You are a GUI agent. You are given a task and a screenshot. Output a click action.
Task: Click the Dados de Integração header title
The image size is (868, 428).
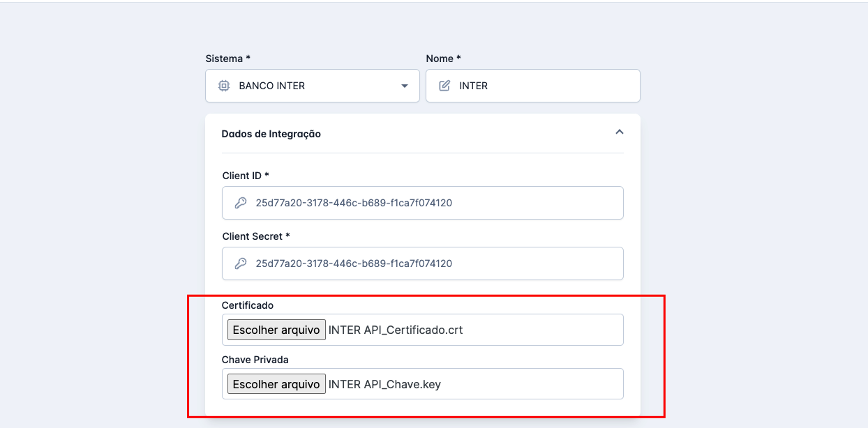(271, 134)
